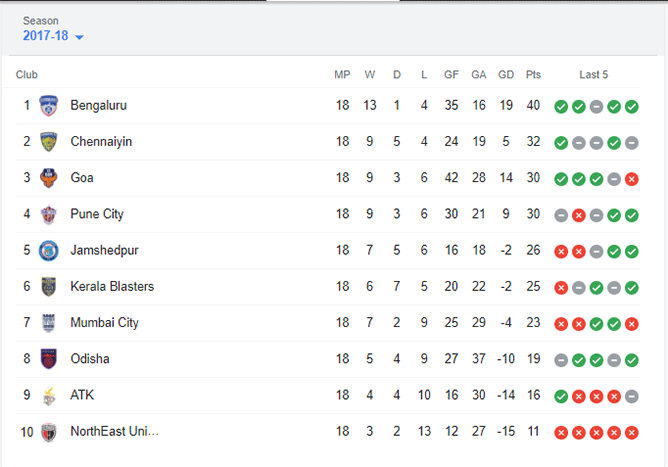Click the Pune City crest icon
Screen dimensions: 668x467
point(48,214)
